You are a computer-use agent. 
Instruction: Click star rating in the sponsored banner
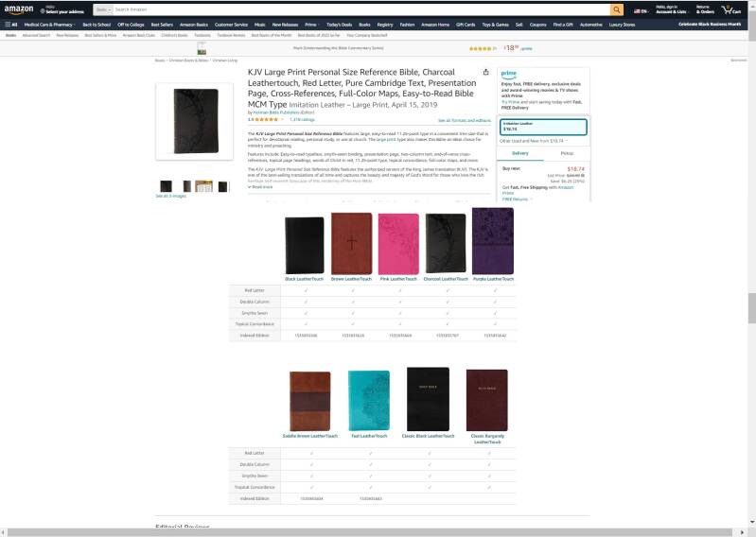coord(480,48)
